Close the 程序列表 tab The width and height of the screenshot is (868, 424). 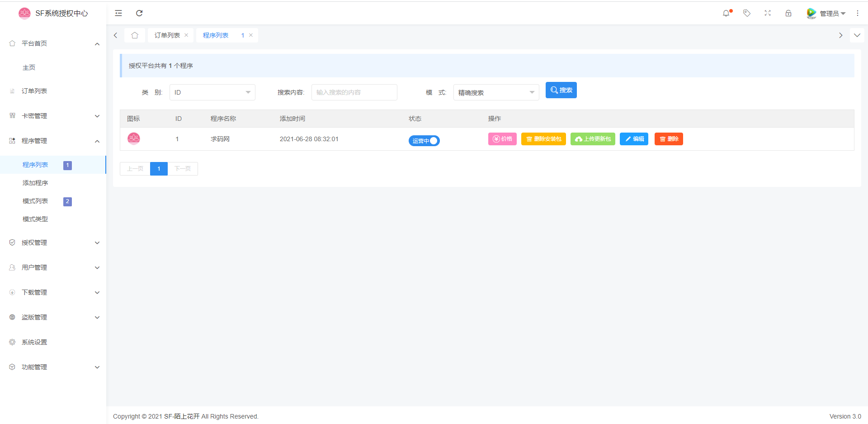(x=251, y=35)
